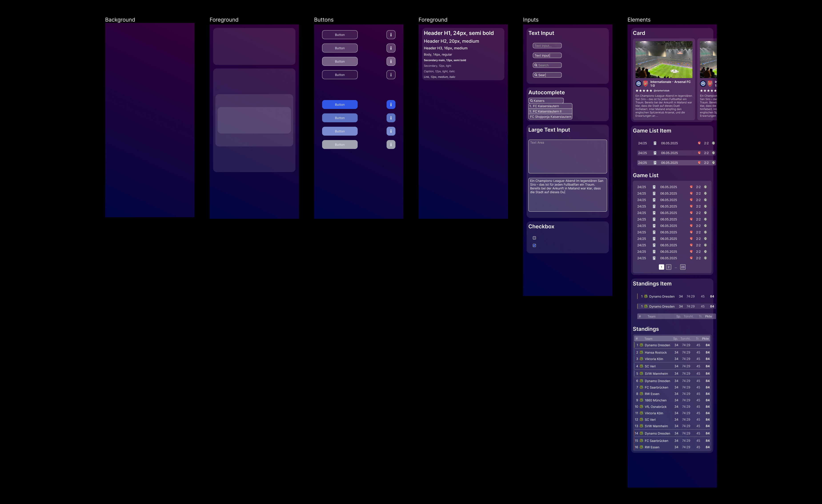Viewport: 822px width, 504px height.
Task: Open the stadium photo on first card
Action: tap(664, 59)
